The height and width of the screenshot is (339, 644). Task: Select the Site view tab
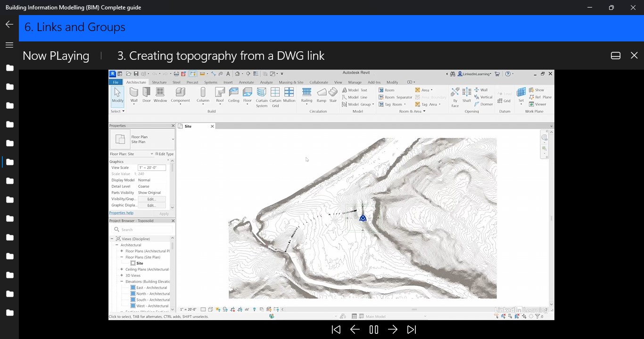pos(188,126)
